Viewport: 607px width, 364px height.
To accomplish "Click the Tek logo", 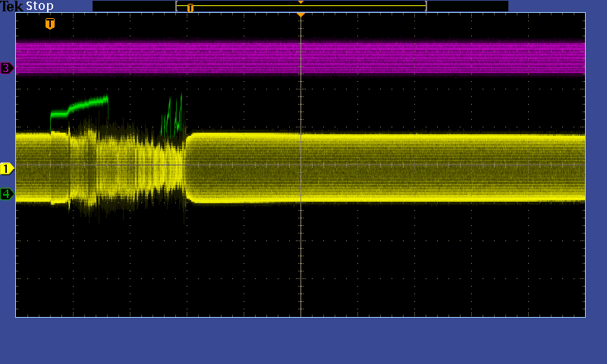I will point(12,6).
